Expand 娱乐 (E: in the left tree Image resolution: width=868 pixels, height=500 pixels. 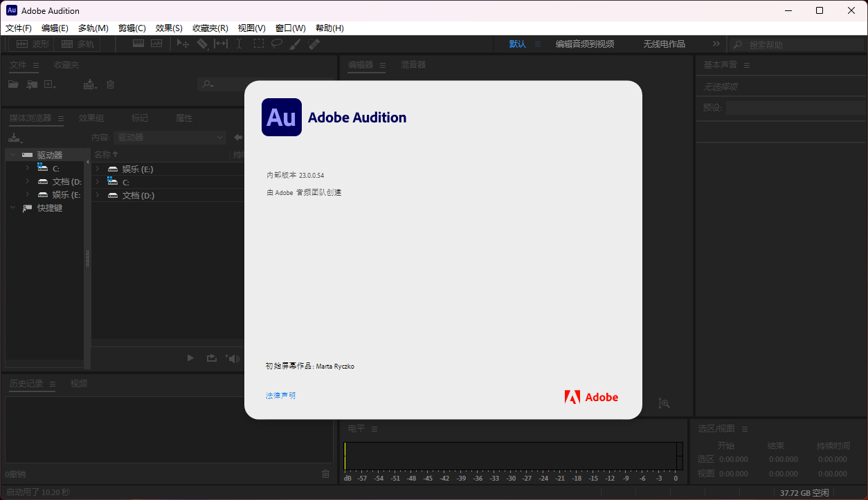[x=27, y=194]
